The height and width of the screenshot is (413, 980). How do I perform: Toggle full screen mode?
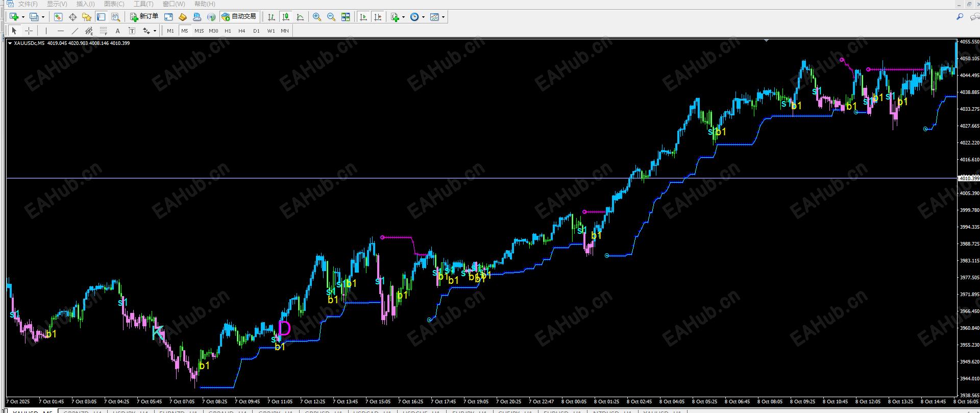click(x=168, y=17)
